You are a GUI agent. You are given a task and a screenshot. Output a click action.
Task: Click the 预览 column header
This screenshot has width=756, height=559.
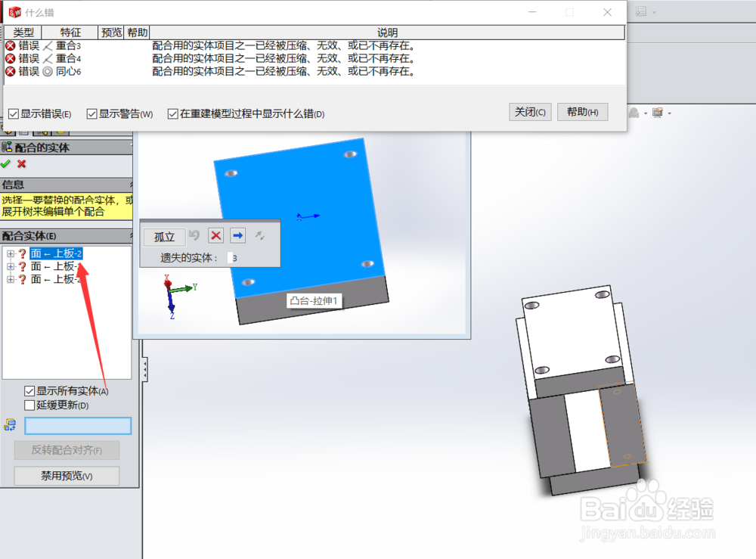110,32
